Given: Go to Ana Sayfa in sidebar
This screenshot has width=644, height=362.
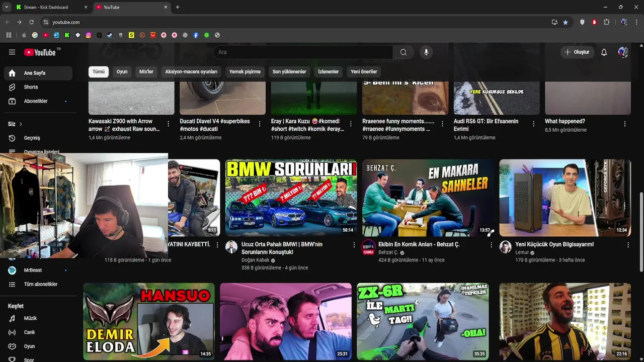Looking at the screenshot, I should 38,73.
